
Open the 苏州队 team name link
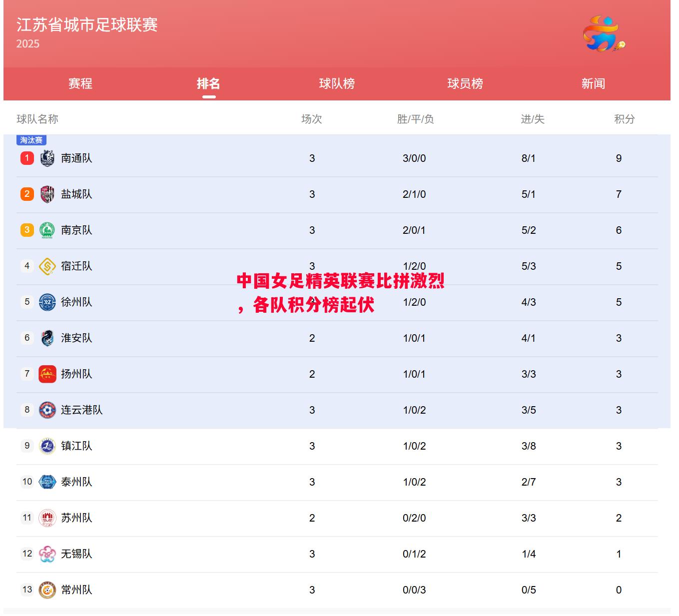(76, 518)
